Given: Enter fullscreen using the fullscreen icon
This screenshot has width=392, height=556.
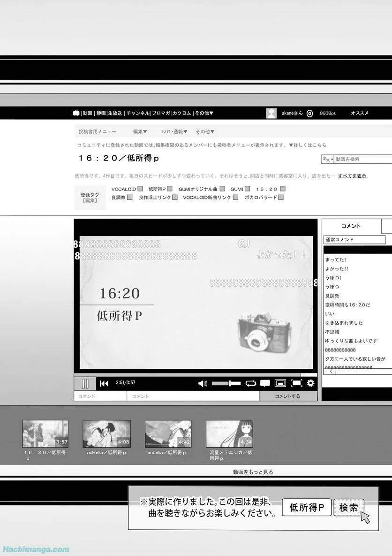Looking at the screenshot, I should click(x=296, y=383).
